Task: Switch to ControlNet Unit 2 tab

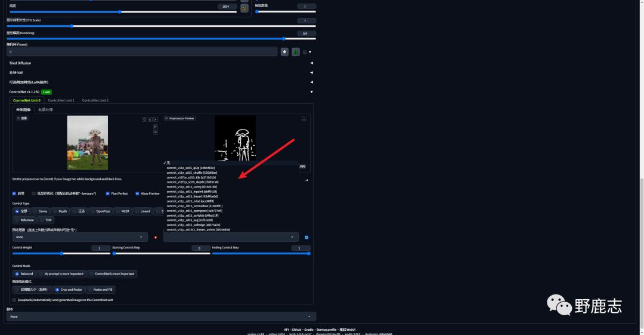Action: (x=95, y=100)
